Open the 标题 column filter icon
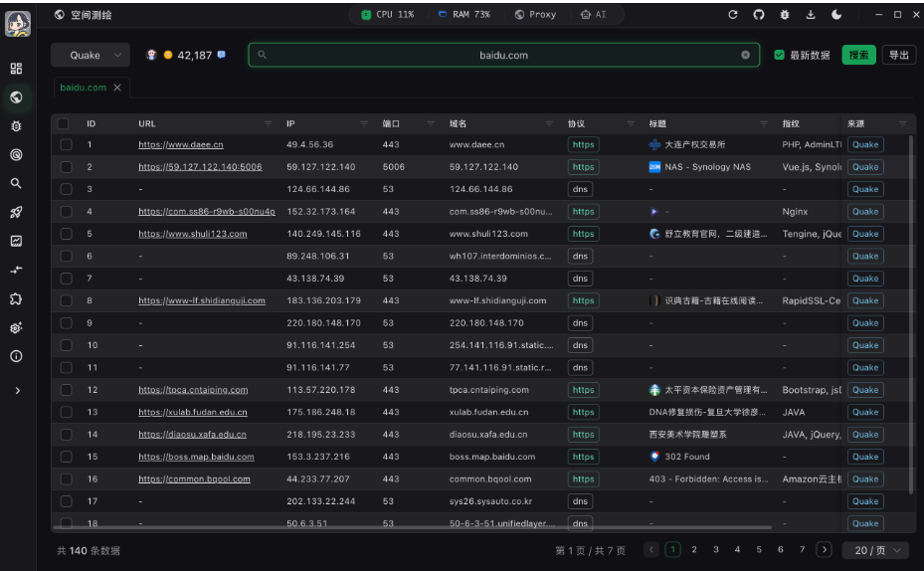 [764, 123]
